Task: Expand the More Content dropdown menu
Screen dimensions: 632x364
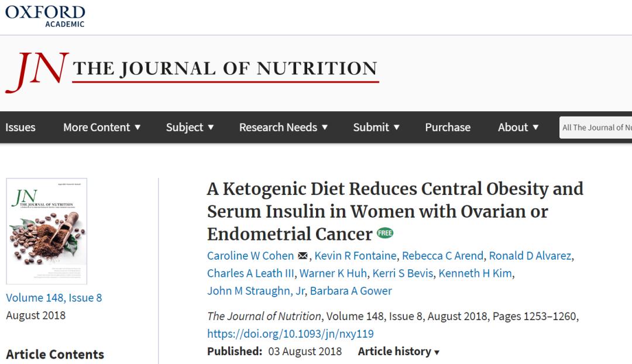Action: tap(102, 127)
